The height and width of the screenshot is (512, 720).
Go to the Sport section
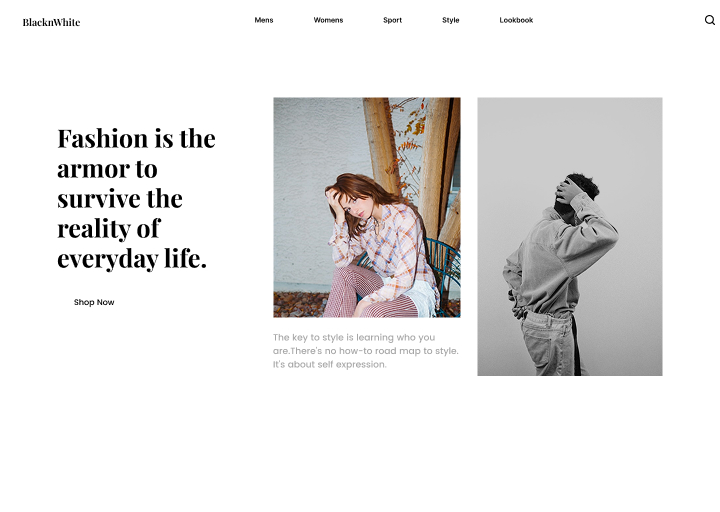[392, 20]
